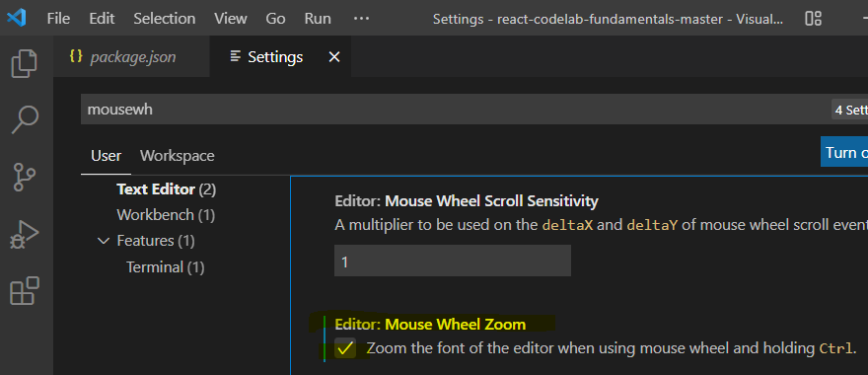Click the Mouse Wheel Scroll Sensitivity value field
The height and width of the screenshot is (375, 868).
point(453,261)
